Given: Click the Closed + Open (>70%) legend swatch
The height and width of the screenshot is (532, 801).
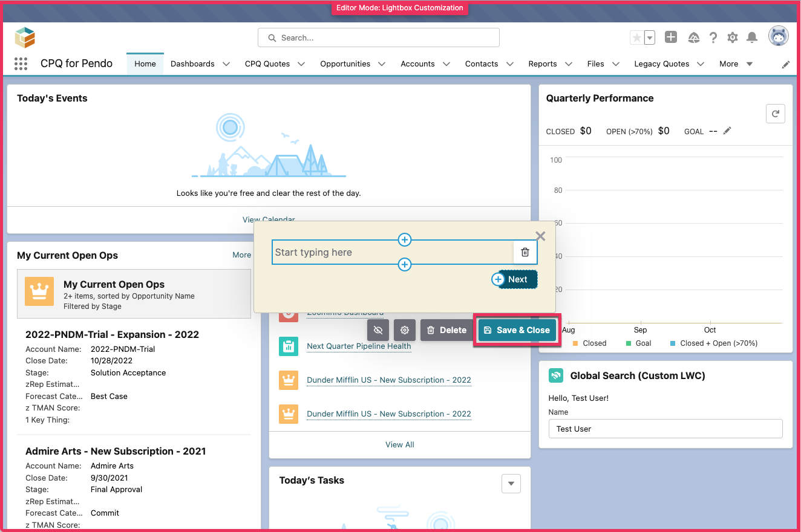Looking at the screenshot, I should 673,343.
